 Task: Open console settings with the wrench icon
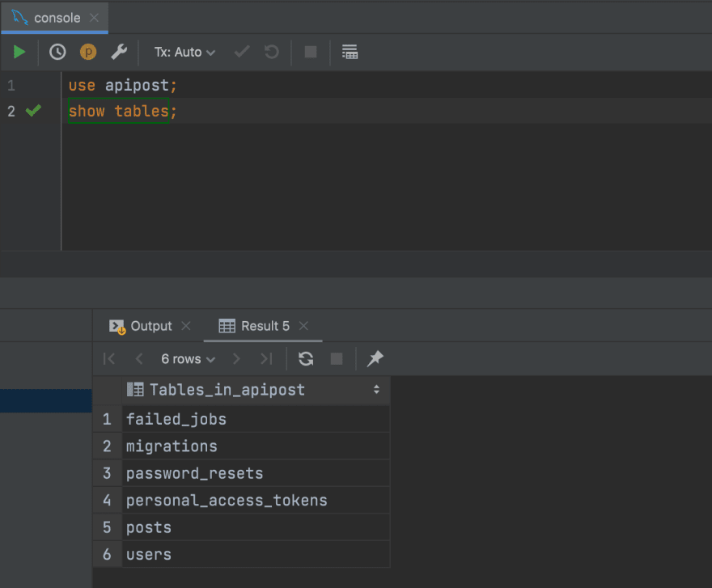[119, 52]
